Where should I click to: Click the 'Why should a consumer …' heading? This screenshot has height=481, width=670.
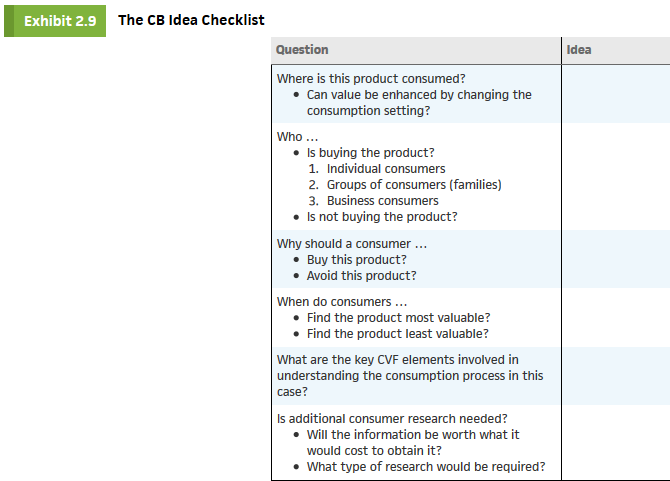pos(352,243)
